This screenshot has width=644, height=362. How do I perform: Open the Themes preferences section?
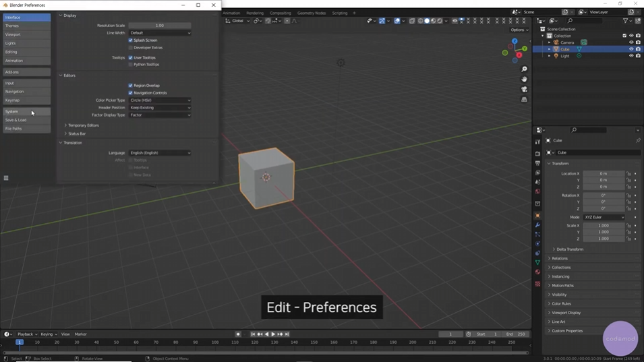coord(27,26)
